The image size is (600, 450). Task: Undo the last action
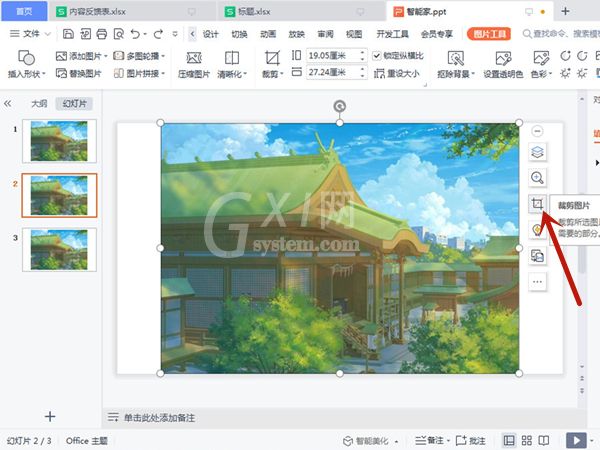coord(135,34)
